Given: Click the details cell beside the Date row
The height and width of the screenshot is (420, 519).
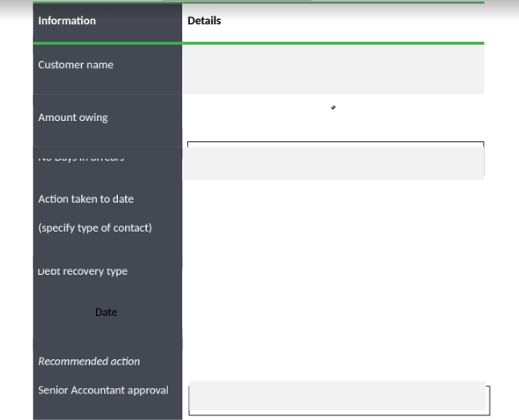Looking at the screenshot, I should click(333, 313).
